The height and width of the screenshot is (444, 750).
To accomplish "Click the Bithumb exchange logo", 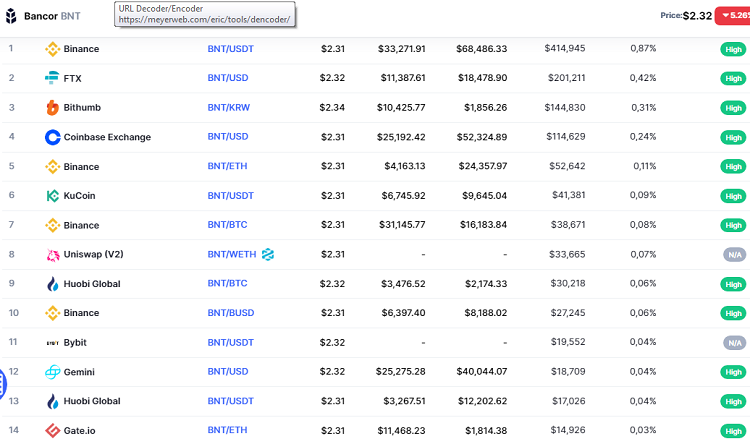I will 52,107.
